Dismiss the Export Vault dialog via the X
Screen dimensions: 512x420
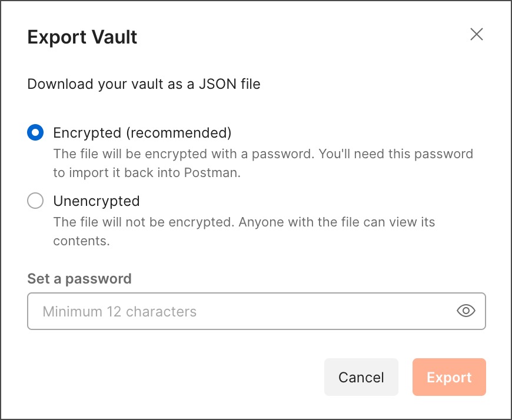click(x=477, y=35)
